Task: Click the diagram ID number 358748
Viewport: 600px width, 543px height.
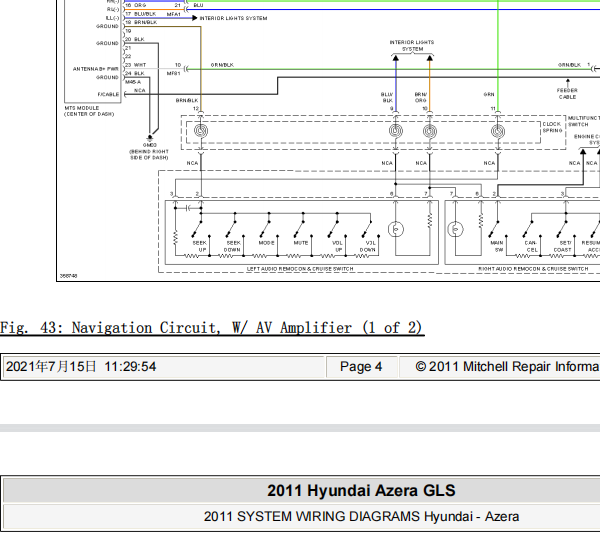Action: pyautogui.click(x=68, y=276)
